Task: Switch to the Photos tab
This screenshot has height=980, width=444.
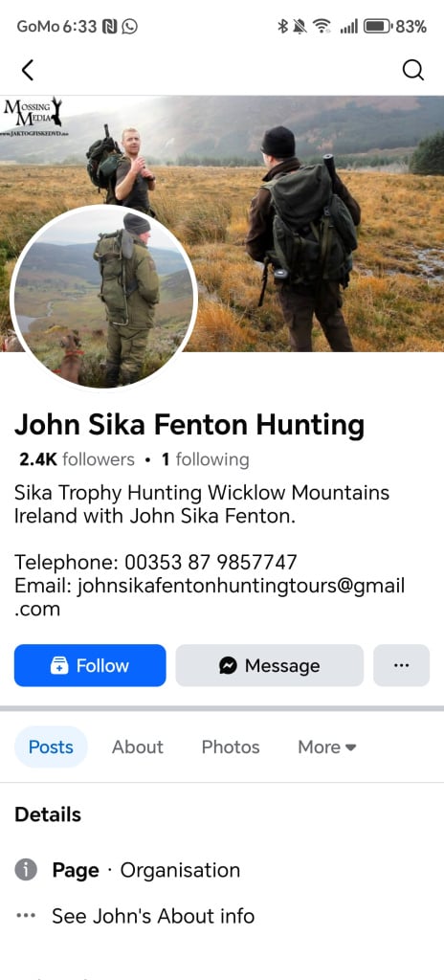Action: click(230, 746)
